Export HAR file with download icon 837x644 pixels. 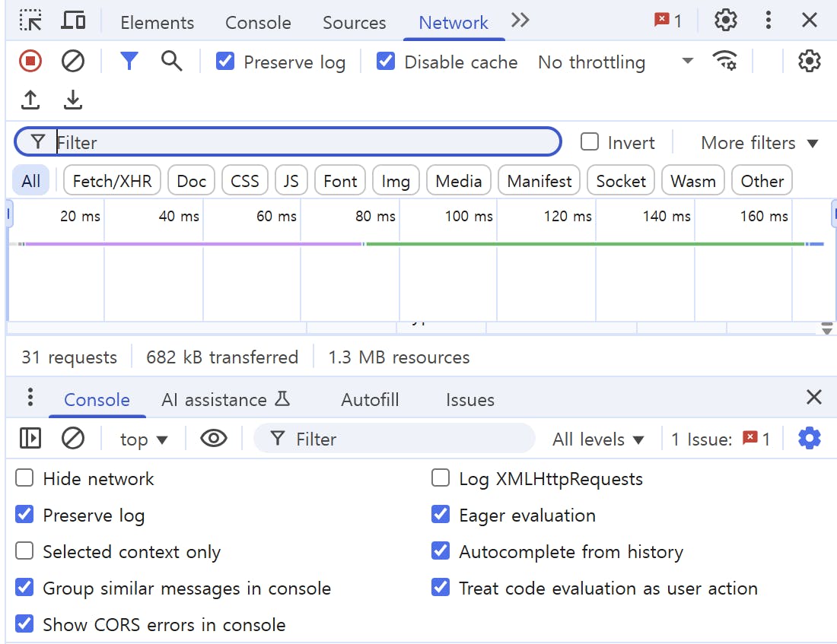pyautogui.click(x=73, y=100)
